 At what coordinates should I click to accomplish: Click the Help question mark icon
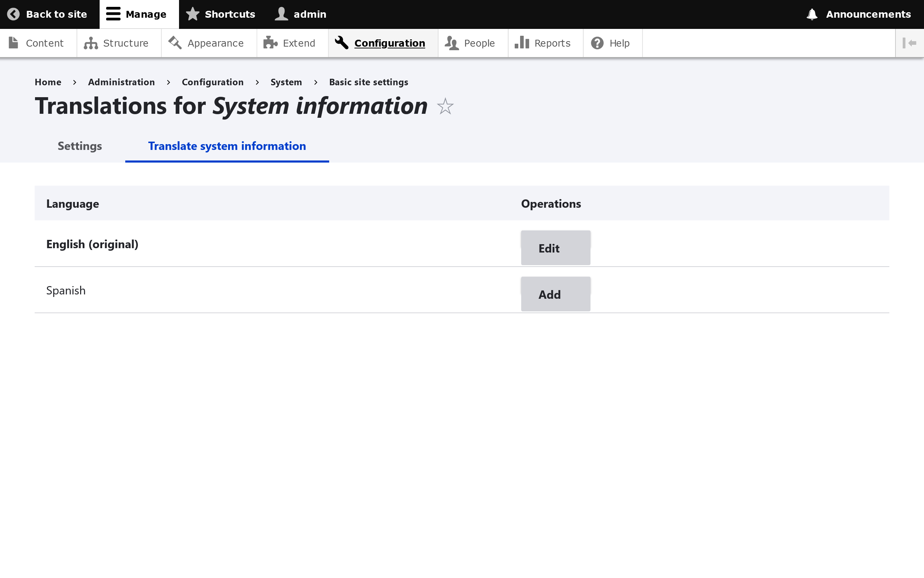(597, 43)
